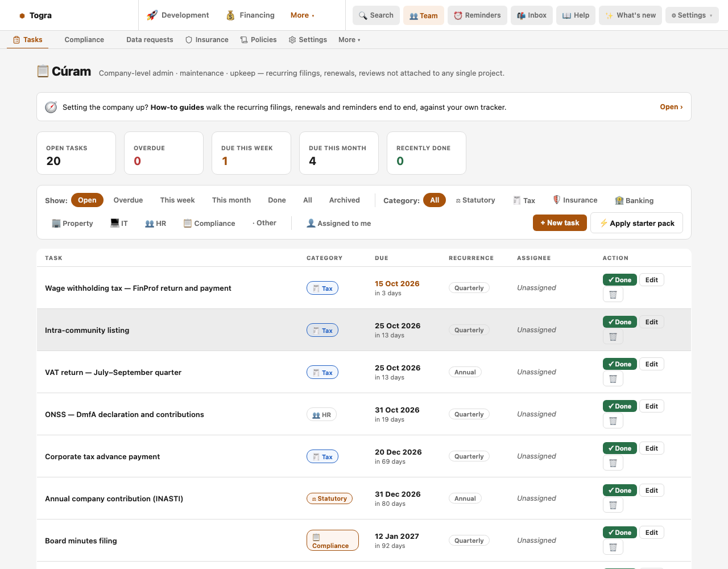
Task: Click trash icon for Intra-community listing
Action: coord(613,337)
